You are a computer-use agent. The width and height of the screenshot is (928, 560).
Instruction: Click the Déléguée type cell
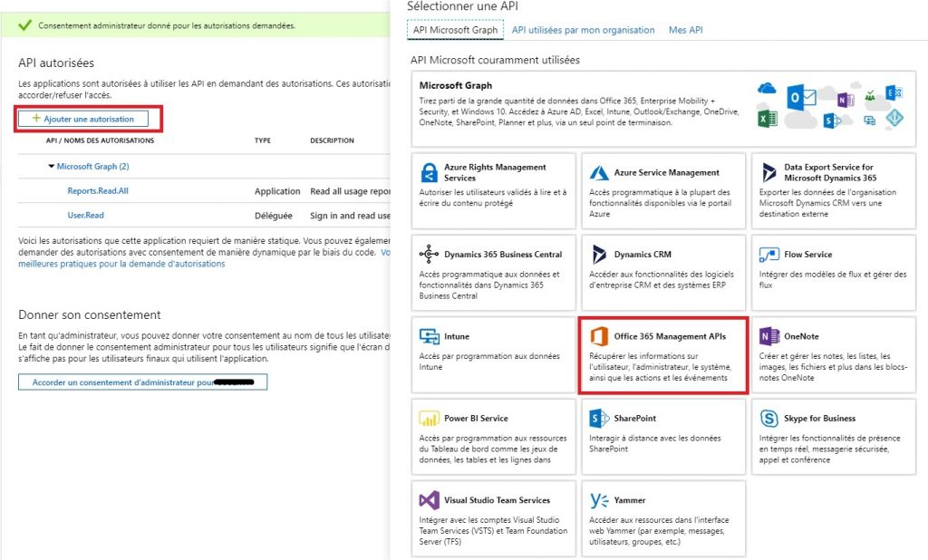(x=274, y=216)
